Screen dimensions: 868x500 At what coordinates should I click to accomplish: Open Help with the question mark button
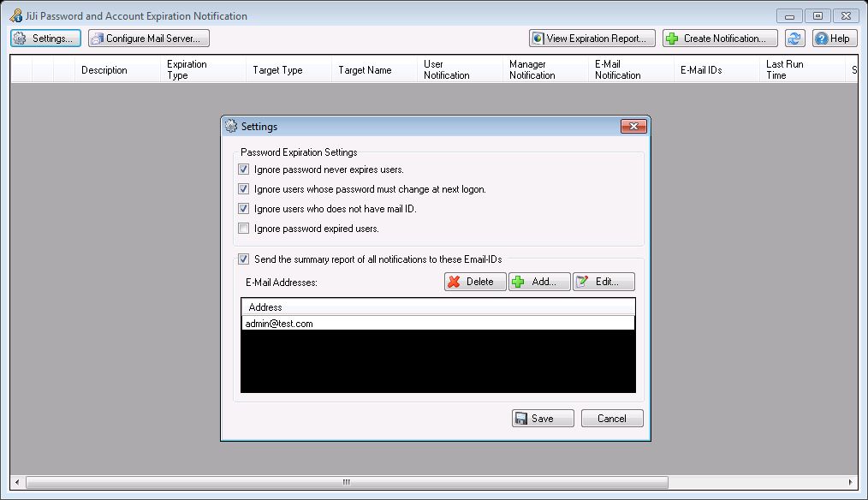(x=832, y=39)
